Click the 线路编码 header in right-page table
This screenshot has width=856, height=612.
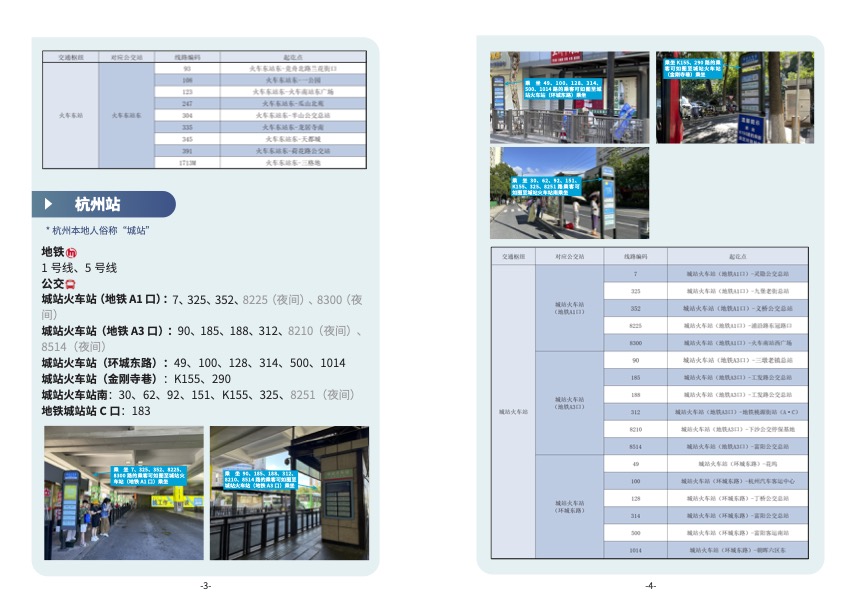tap(635, 257)
